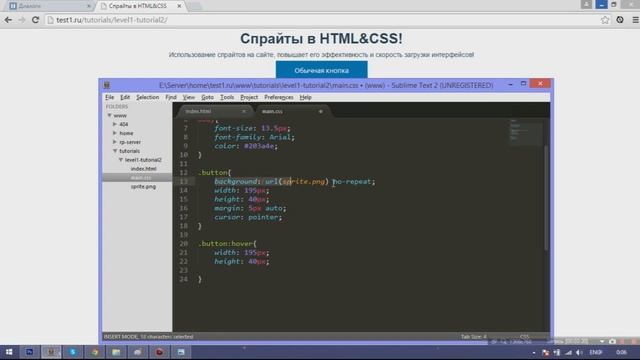Open Sublime Text File menu
The image size is (640, 360).
click(109, 97)
